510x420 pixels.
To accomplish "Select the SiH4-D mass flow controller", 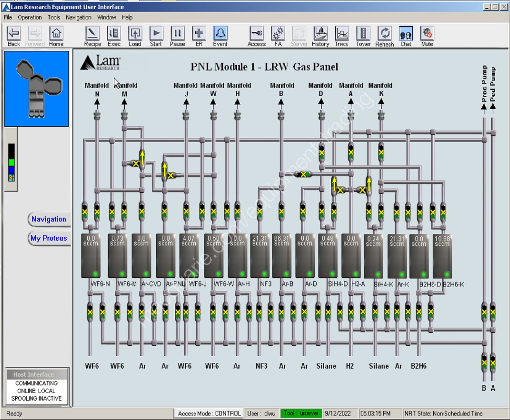I will [328, 256].
